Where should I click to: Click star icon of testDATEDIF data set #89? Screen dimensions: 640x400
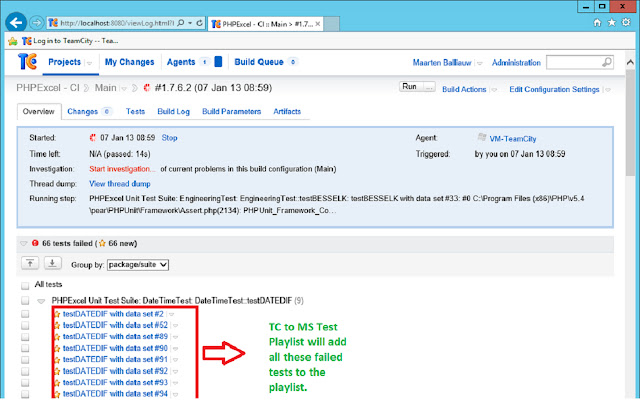pos(57,337)
